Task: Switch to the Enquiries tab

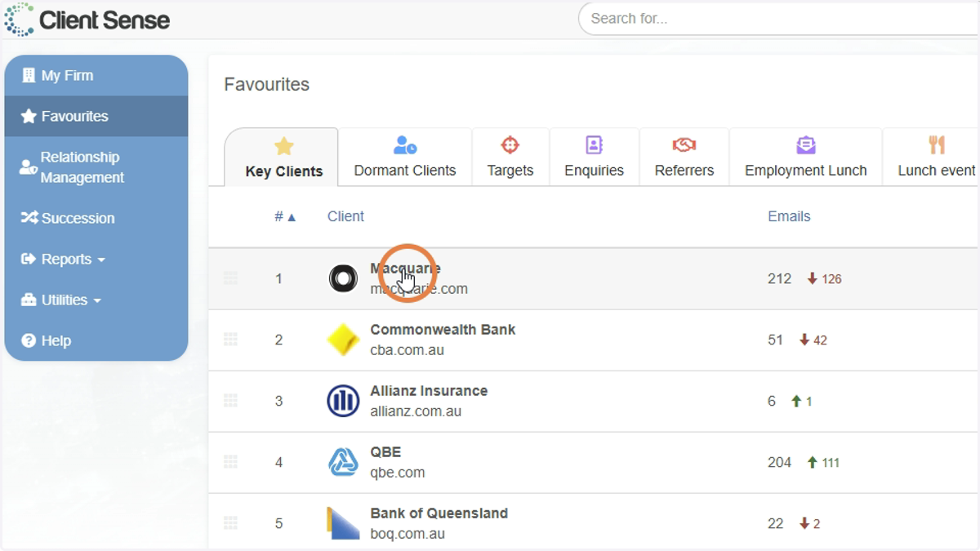Action: tap(595, 157)
